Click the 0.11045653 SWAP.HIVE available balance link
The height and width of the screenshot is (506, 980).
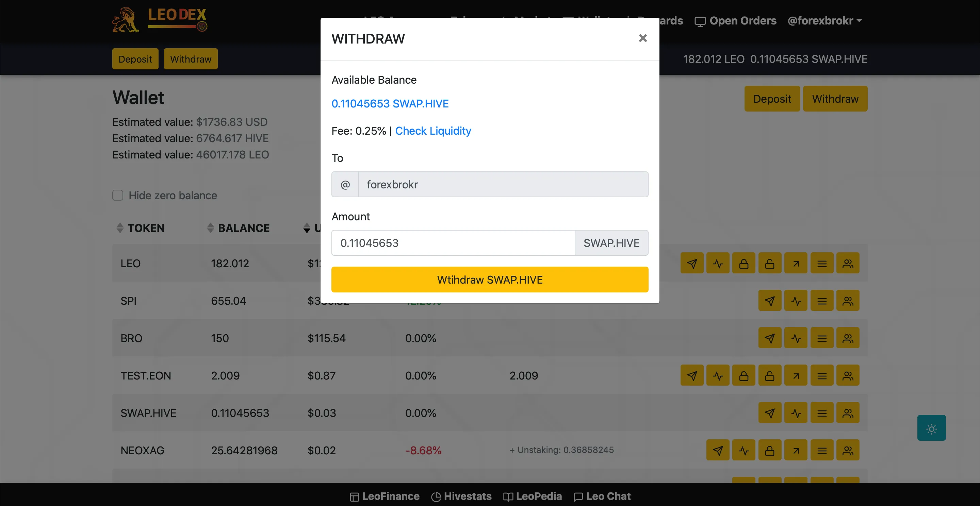(390, 103)
